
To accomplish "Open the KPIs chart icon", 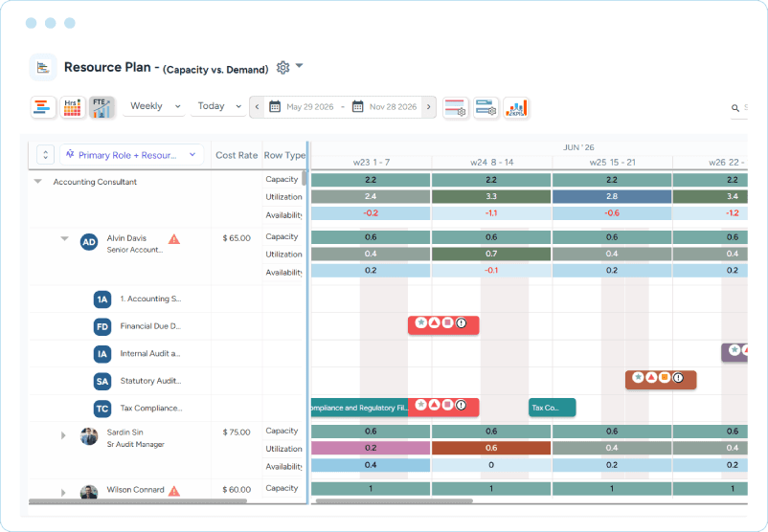I will click(x=516, y=108).
